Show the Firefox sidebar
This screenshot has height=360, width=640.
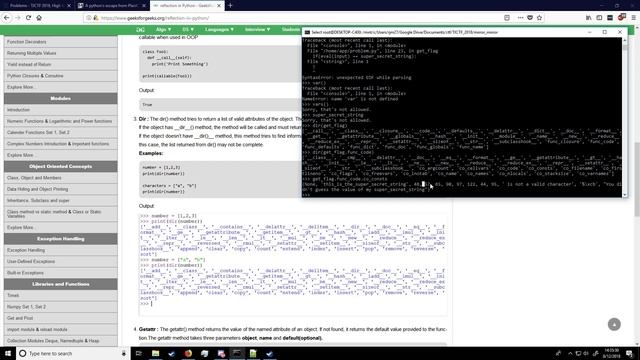click(x=599, y=18)
